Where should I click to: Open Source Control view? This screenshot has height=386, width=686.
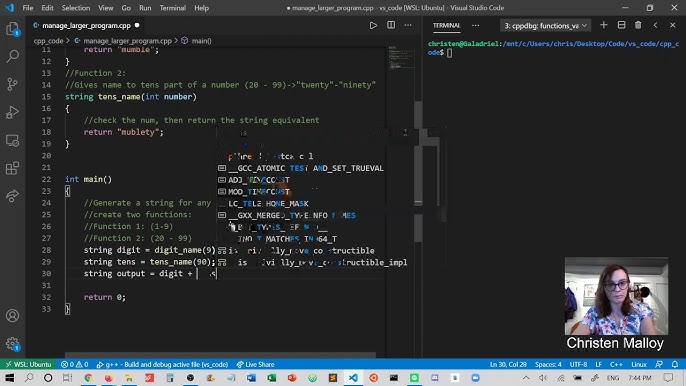pyautogui.click(x=13, y=84)
